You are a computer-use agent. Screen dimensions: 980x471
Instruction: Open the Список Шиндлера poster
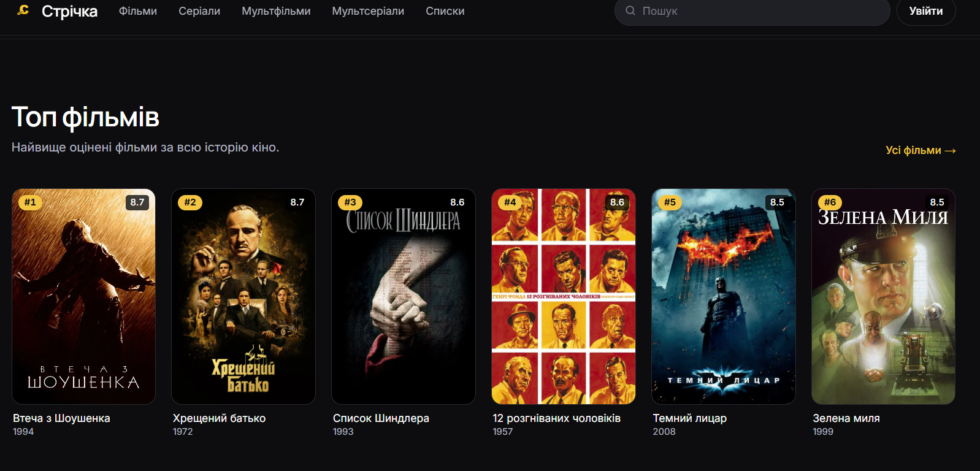click(x=404, y=296)
